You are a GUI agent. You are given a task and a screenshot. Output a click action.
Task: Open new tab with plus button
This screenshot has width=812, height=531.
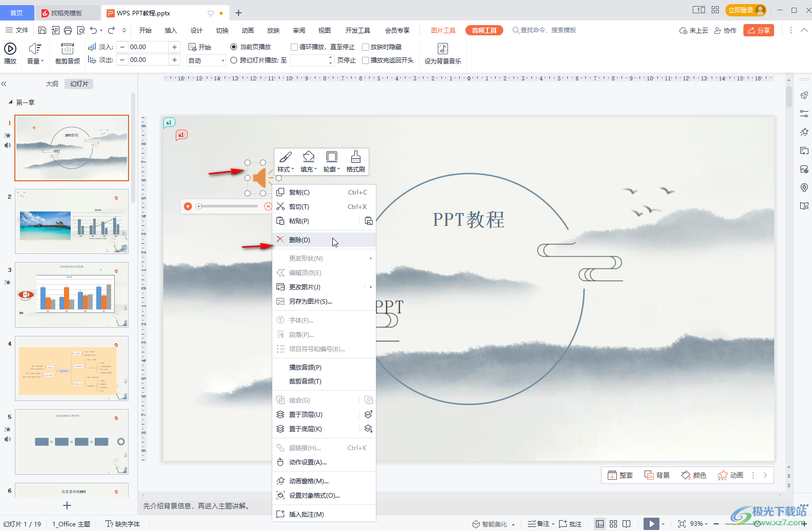coord(239,13)
